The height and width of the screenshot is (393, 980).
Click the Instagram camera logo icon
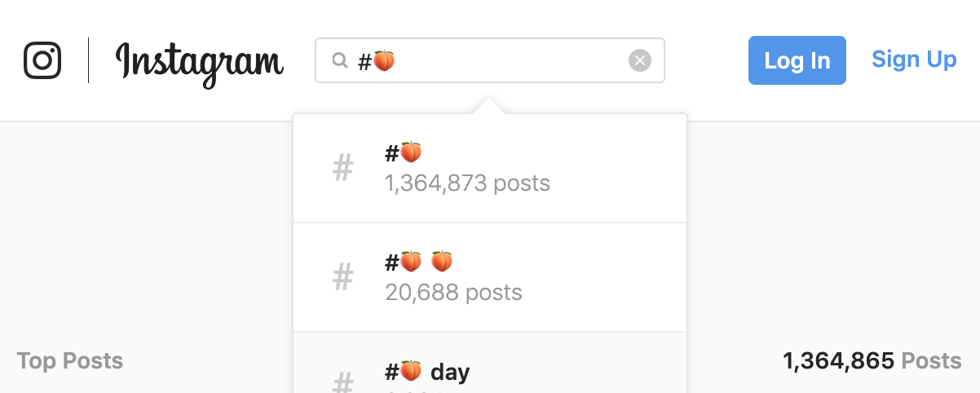coord(42,60)
